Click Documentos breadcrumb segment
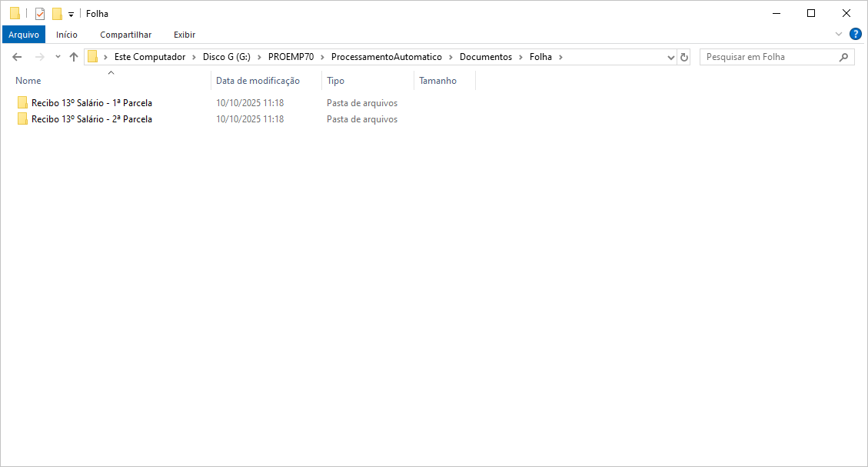The image size is (868, 467). (485, 57)
